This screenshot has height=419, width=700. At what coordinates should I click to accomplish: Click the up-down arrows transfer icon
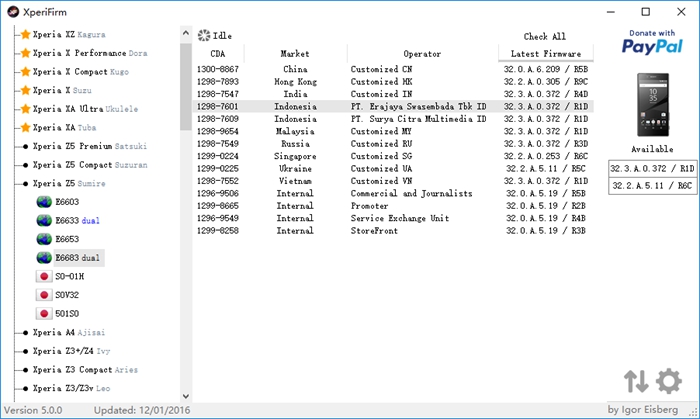636,382
